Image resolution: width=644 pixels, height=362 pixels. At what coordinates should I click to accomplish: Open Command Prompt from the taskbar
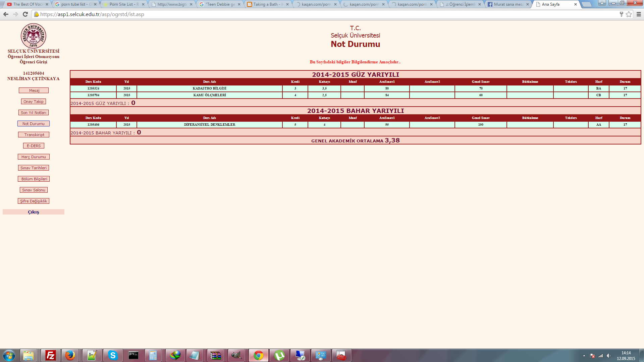tap(133, 355)
